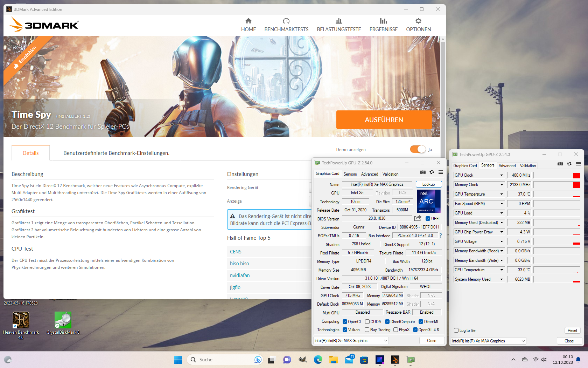The width and height of the screenshot is (588, 368).
Task: Click the orange AUSFÜHREN button
Action: click(x=384, y=120)
